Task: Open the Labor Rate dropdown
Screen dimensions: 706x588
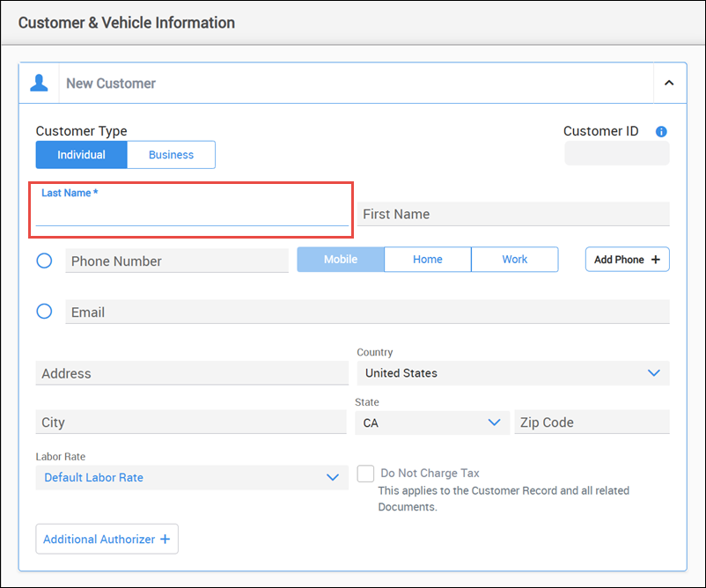Action: [191, 477]
